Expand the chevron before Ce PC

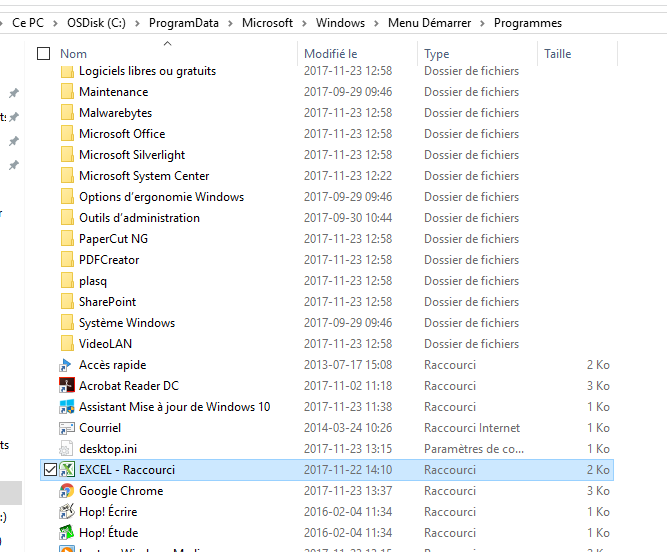[x=2, y=23]
